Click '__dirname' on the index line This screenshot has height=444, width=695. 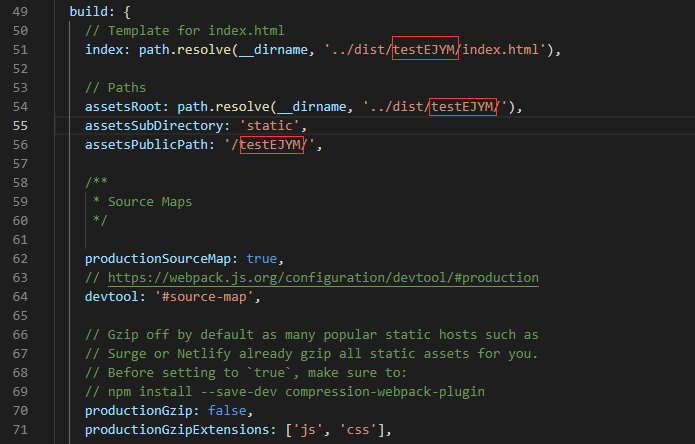(273, 50)
